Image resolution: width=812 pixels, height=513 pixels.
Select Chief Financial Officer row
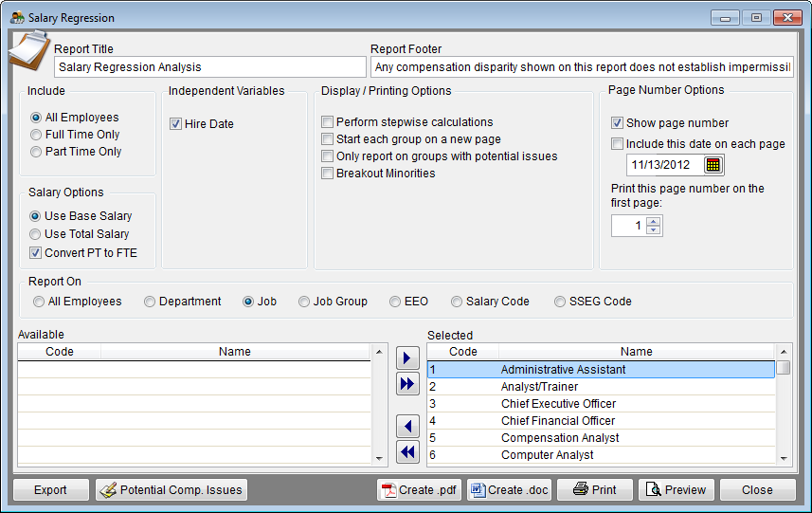602,421
